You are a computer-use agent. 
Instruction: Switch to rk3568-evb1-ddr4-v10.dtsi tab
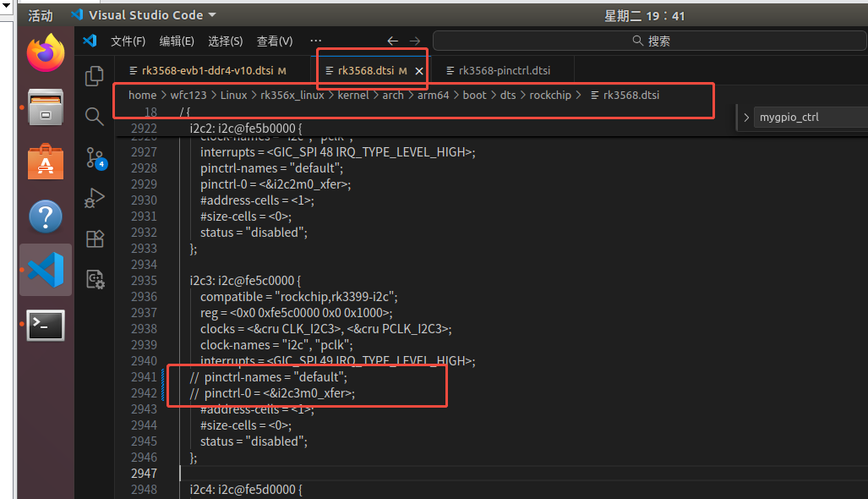pyautogui.click(x=208, y=71)
